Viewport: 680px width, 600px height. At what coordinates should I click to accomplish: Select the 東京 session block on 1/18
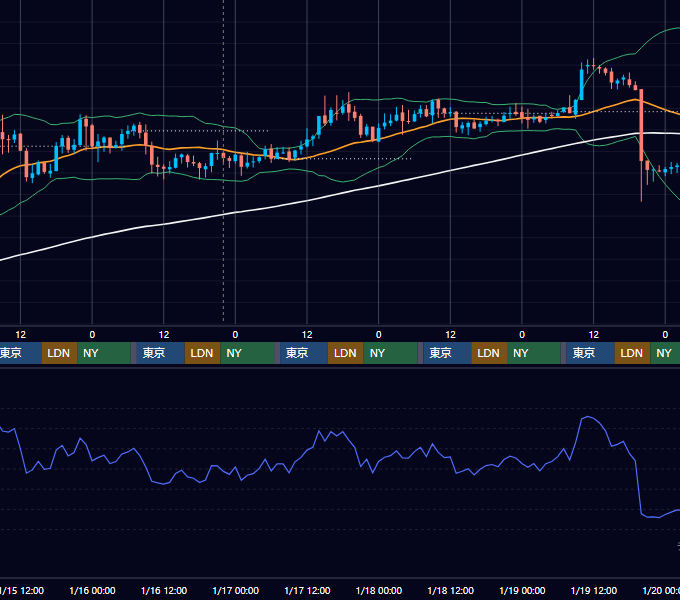coord(447,353)
